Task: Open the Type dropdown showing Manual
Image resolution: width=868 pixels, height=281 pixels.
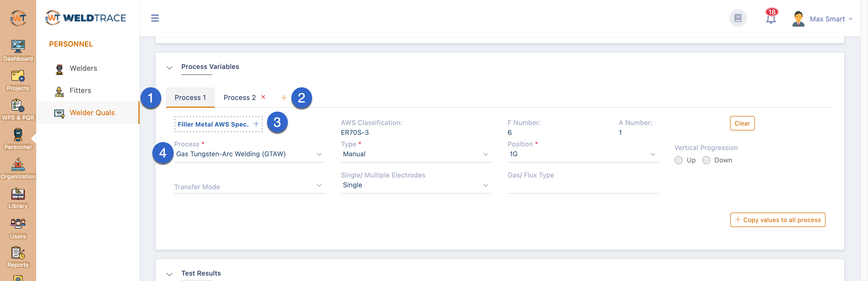Action: (x=416, y=154)
